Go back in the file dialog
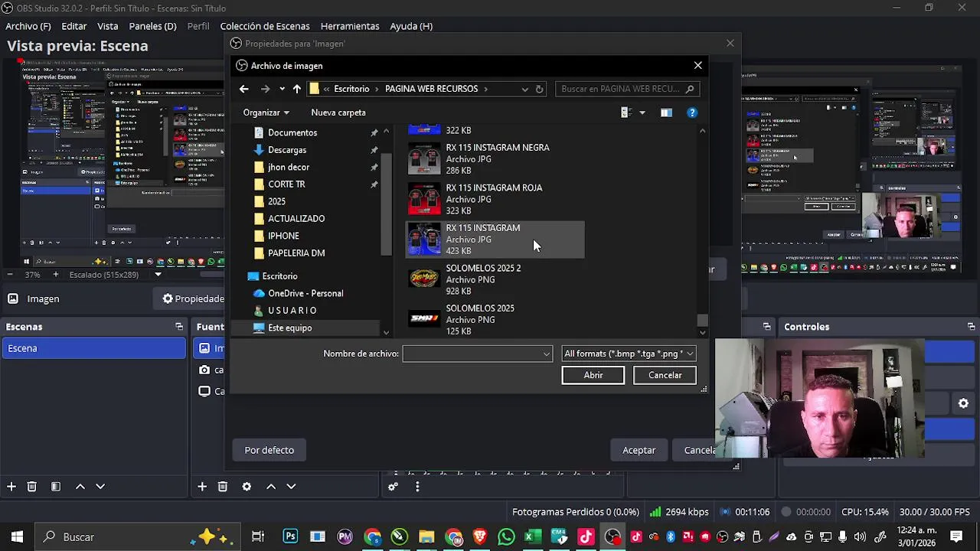 [x=243, y=89]
